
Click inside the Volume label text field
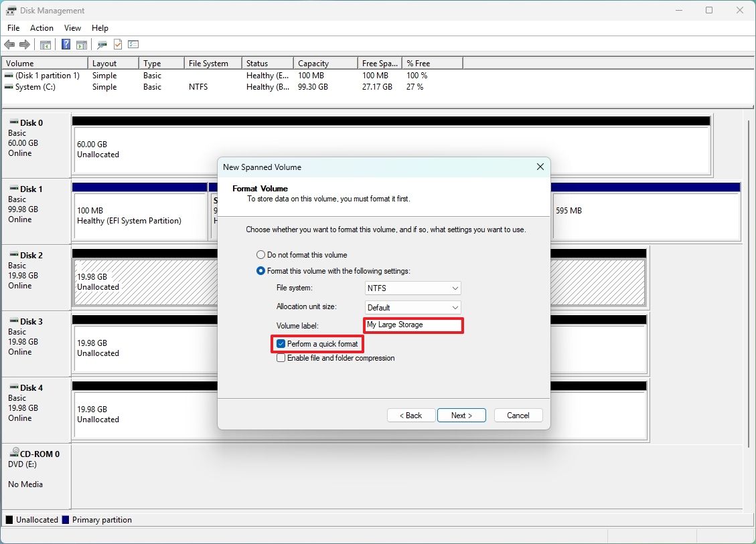tap(412, 325)
